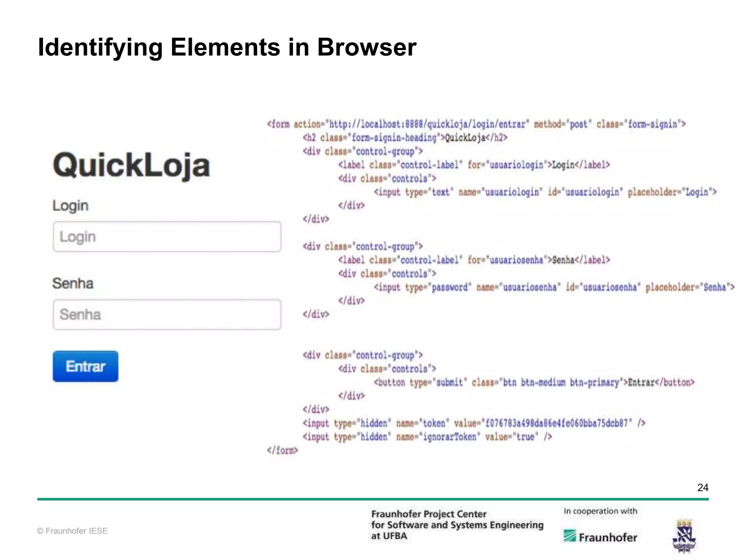This screenshot has height=560, width=747.
Task: Click the Fraunhofer logo icon
Action: tap(569, 536)
